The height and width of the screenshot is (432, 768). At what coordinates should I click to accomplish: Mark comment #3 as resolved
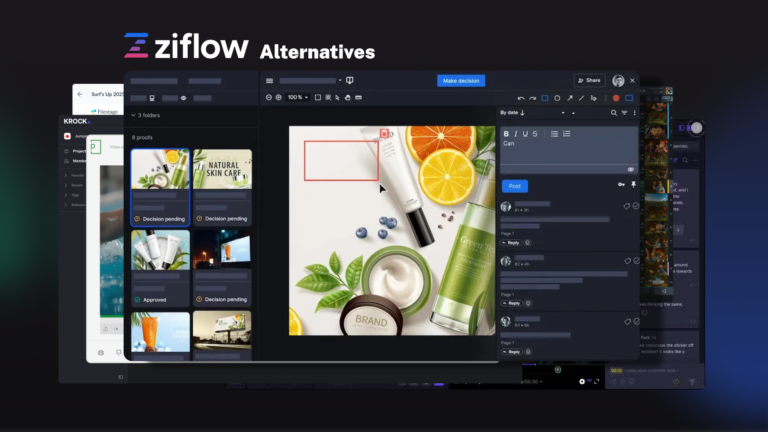(636, 322)
